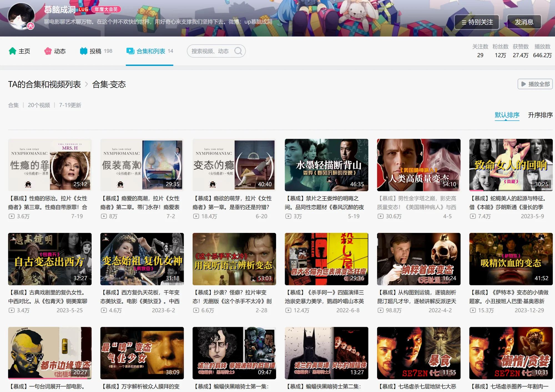The height and width of the screenshot is (392, 555).
Task: Click the title 【慕成】瘾欲的萌芽
Action: point(232,203)
